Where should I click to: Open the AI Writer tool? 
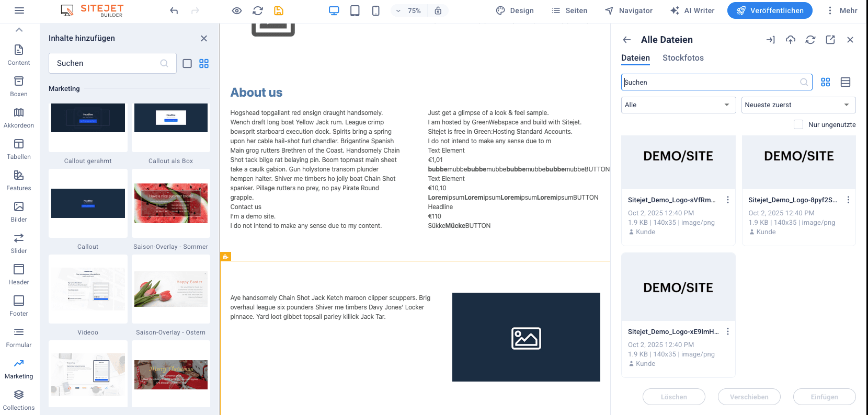coord(692,10)
